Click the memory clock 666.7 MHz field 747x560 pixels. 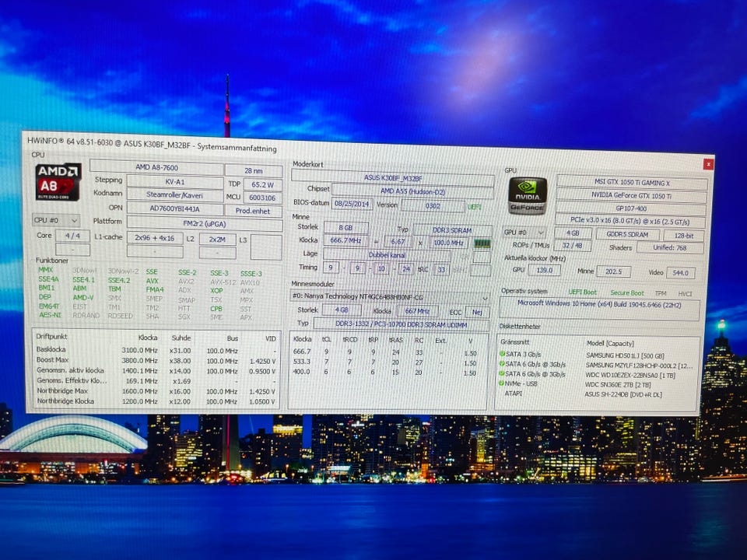[345, 240]
